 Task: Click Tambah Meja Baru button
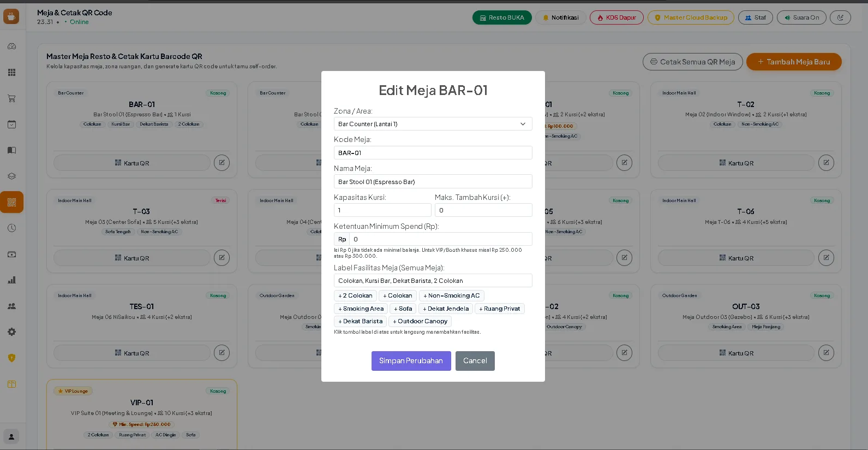coord(794,62)
